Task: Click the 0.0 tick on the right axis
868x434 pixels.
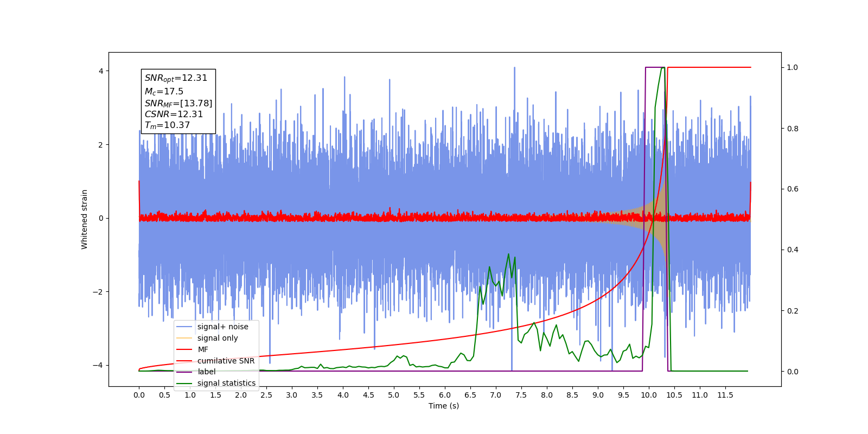Action: 793,372
